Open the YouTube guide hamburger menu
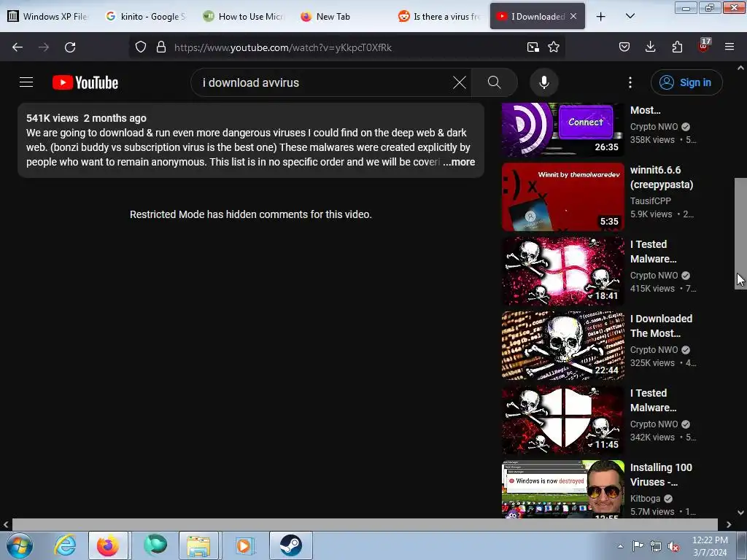The height and width of the screenshot is (560, 747). pos(26,82)
